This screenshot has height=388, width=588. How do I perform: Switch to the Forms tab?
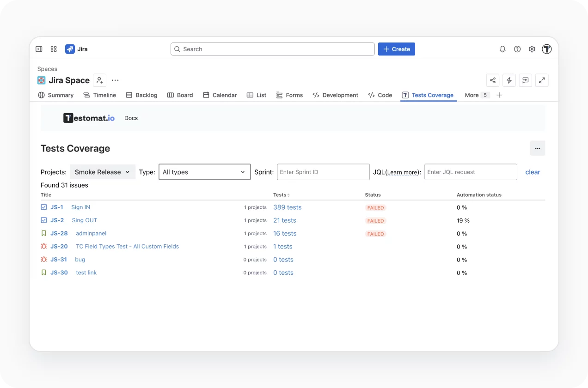(x=289, y=95)
